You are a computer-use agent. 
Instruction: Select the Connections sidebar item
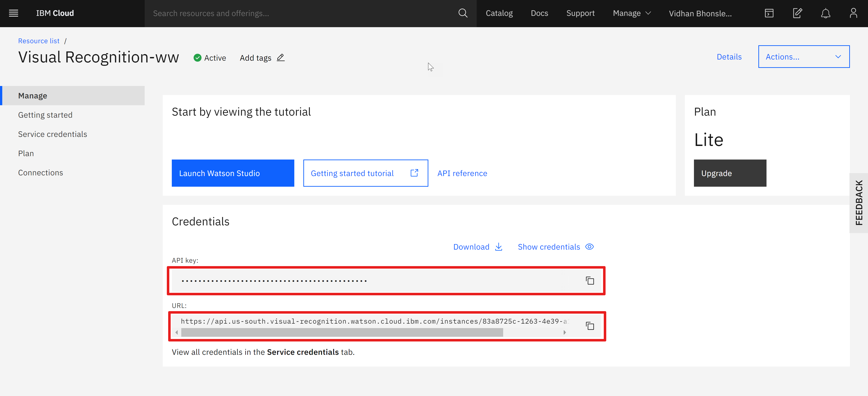pos(40,173)
